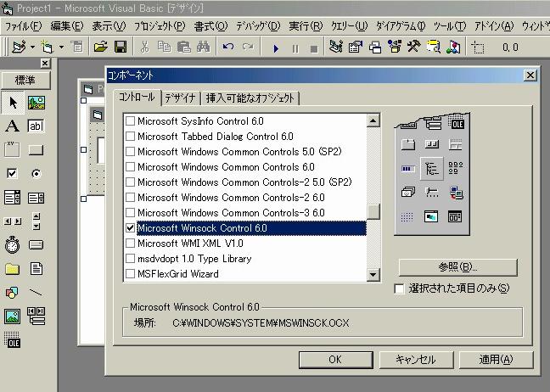Screen dimensions: 550x392
Task: Check Microsoft SysInfo Control 6.0
Action: [130, 121]
